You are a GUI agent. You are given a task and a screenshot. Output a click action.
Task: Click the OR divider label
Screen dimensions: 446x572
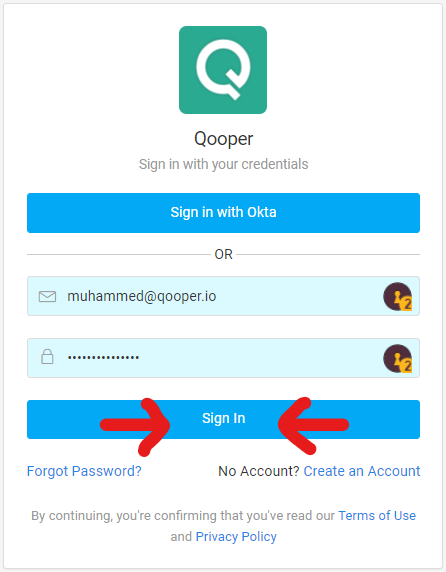point(223,254)
